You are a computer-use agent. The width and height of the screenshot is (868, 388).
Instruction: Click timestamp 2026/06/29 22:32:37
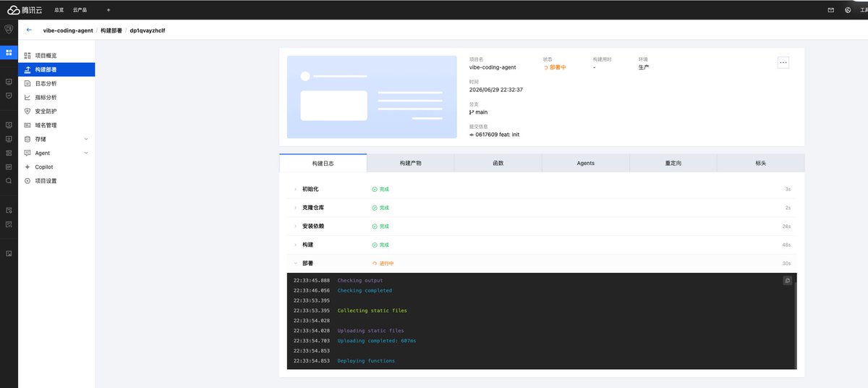495,90
